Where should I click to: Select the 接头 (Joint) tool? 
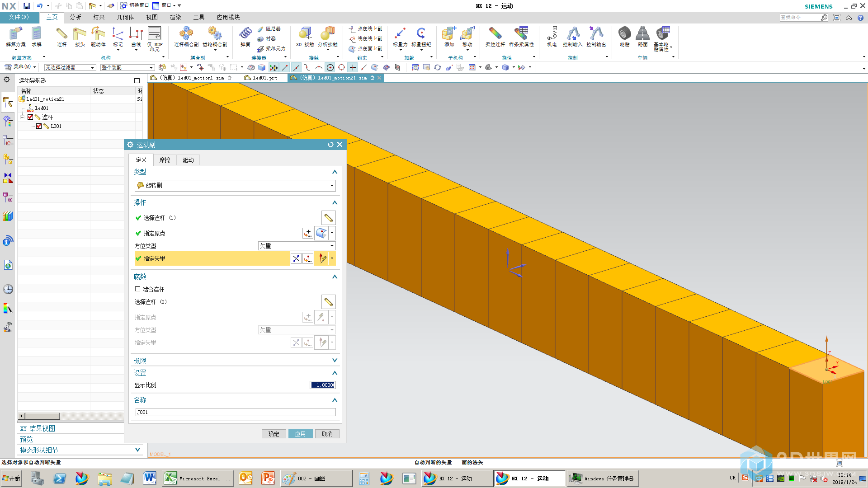(x=80, y=36)
